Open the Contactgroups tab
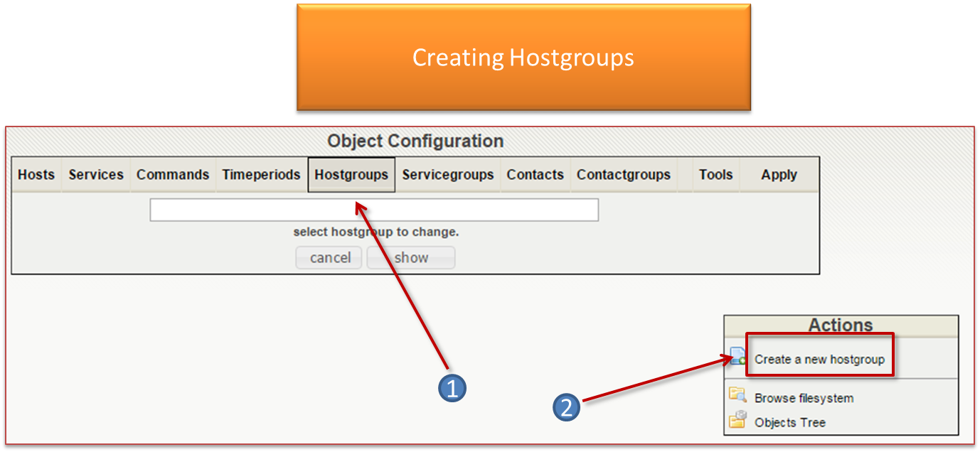 (x=624, y=175)
